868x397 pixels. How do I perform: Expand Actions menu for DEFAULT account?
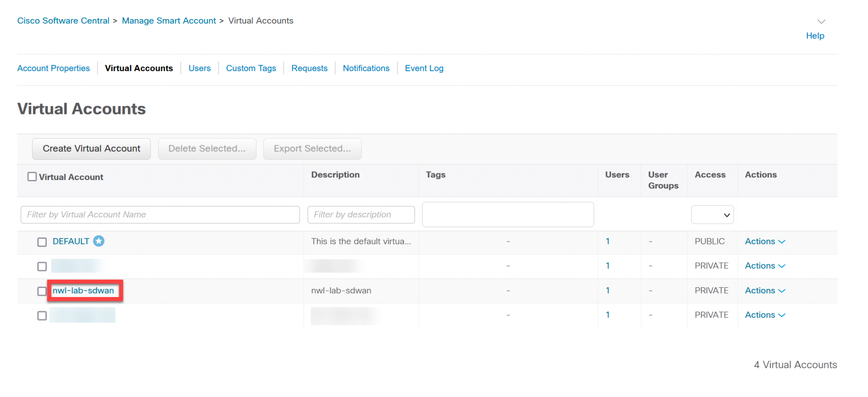[x=765, y=242]
